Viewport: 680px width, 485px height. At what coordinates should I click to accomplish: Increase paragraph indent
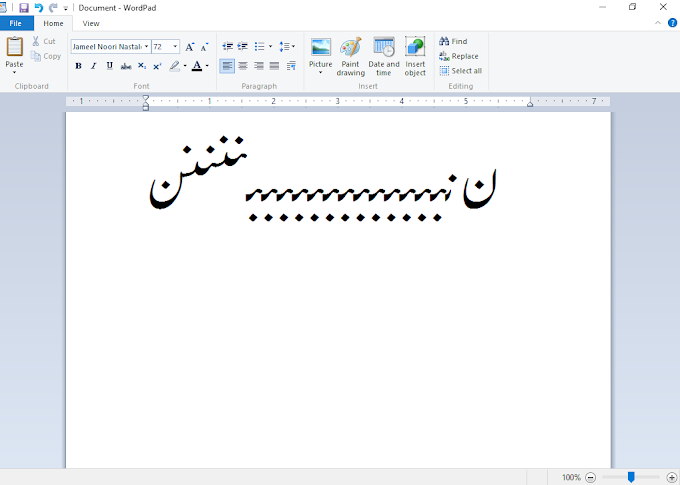[243, 46]
